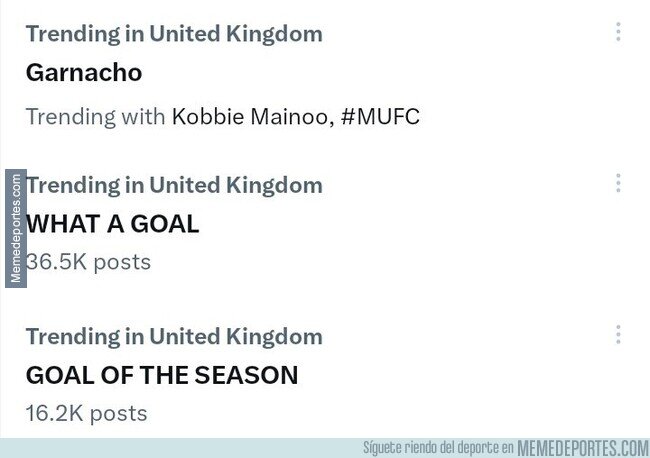This screenshot has height=458, width=650.
Task: Open more options for GOAL OF THE SEASON trend
Action: point(618,334)
